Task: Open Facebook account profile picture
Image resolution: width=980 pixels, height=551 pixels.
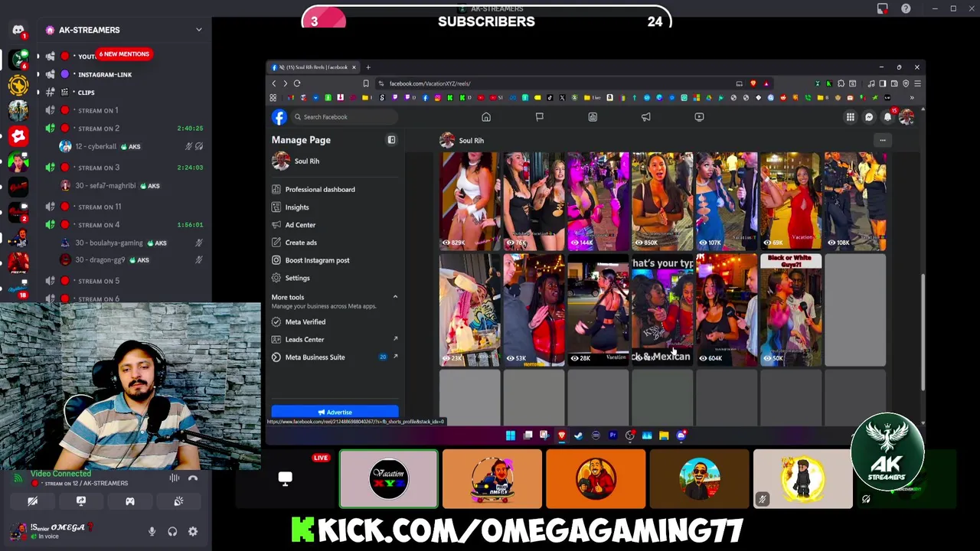Action: pyautogui.click(x=906, y=117)
